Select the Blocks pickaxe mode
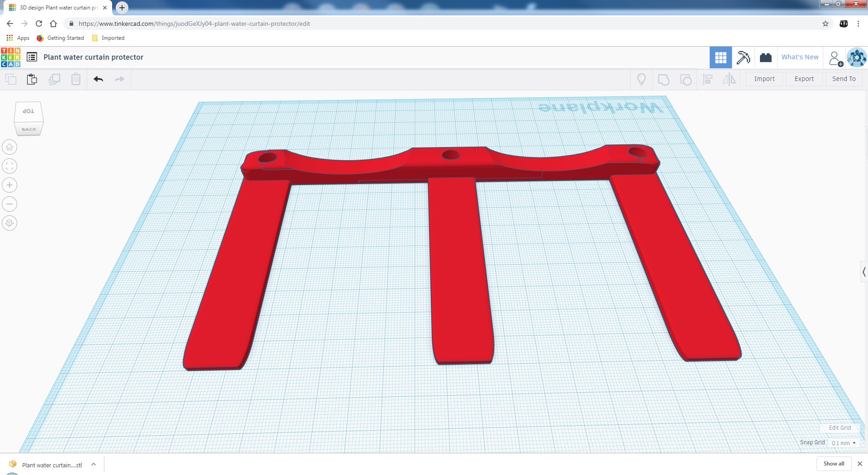The width and height of the screenshot is (868, 475). click(743, 57)
